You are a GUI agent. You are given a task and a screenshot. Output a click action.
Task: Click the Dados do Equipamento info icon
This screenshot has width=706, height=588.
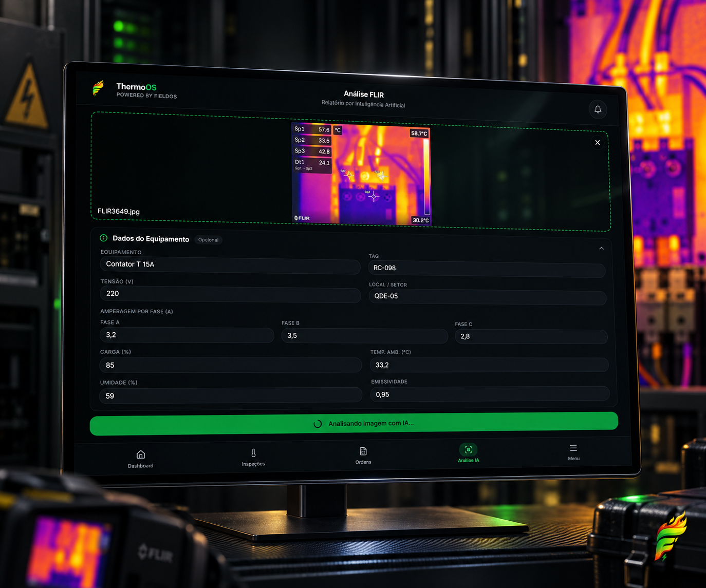point(104,238)
